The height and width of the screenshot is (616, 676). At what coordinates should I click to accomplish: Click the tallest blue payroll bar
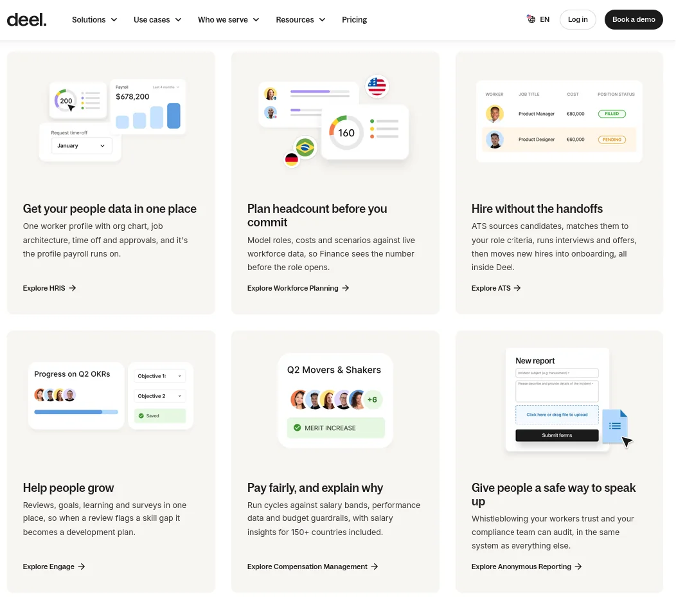[x=173, y=116]
